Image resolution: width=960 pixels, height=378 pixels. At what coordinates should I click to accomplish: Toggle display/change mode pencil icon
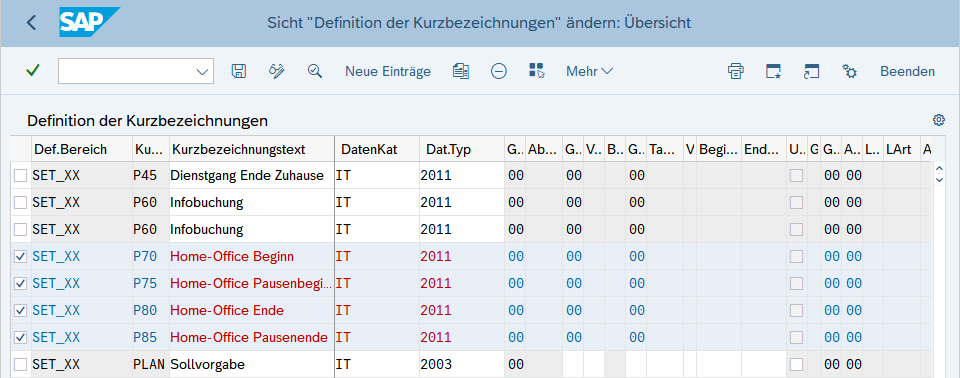(x=277, y=71)
